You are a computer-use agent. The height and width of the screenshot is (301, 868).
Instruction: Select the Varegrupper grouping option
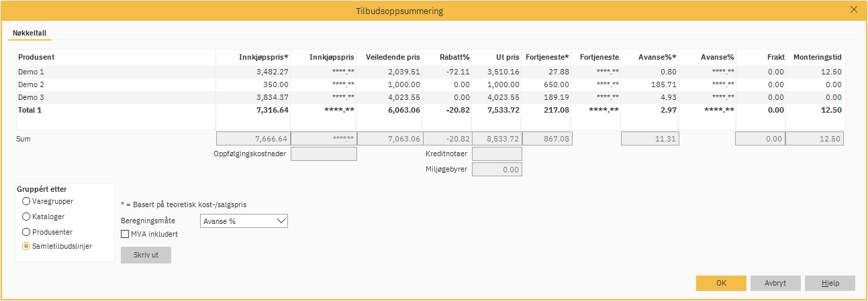pos(26,201)
